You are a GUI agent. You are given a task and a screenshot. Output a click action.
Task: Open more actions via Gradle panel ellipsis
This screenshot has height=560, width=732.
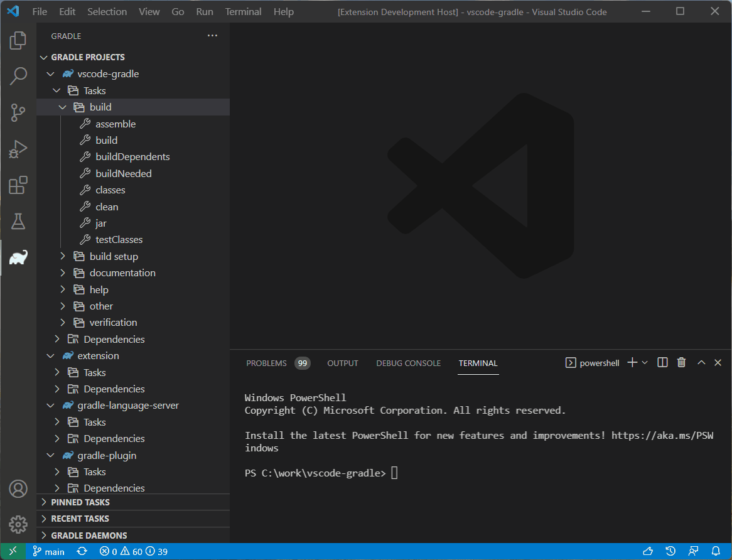pyautogui.click(x=212, y=36)
